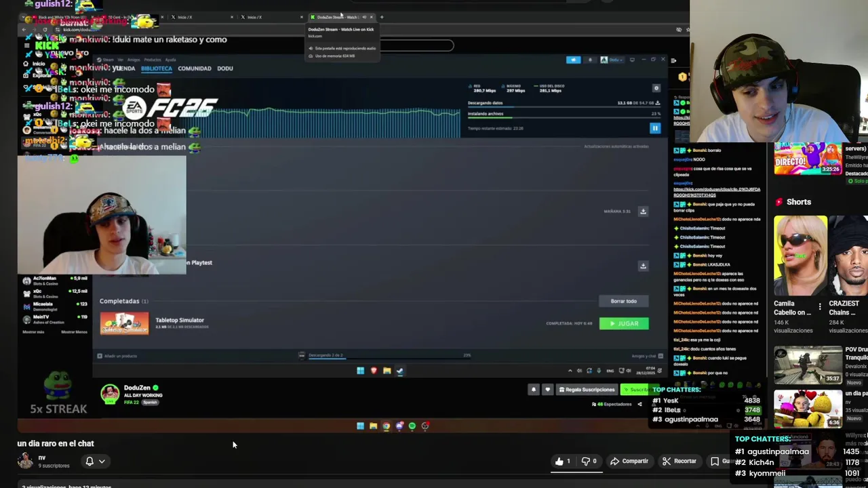This screenshot has width=868, height=488.
Task: Click the Regala Suscripciones button
Action: 586,390
